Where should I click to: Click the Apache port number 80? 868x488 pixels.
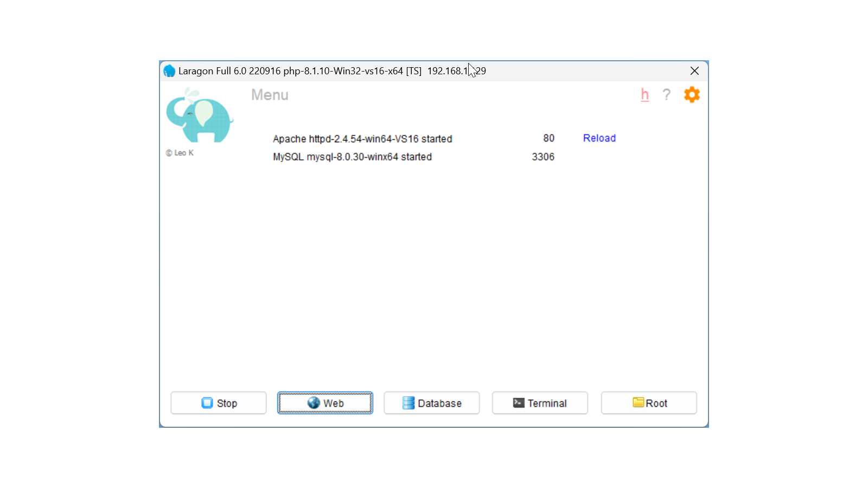(548, 138)
